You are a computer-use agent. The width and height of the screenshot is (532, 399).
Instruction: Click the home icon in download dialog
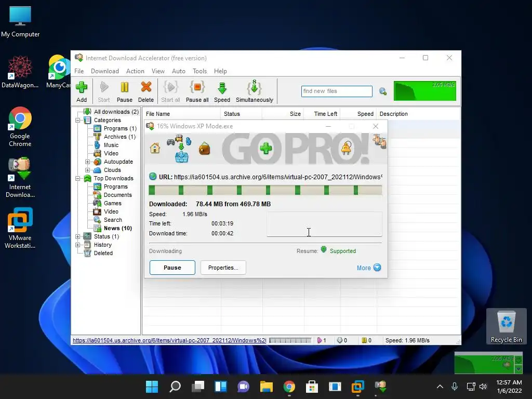(x=155, y=148)
